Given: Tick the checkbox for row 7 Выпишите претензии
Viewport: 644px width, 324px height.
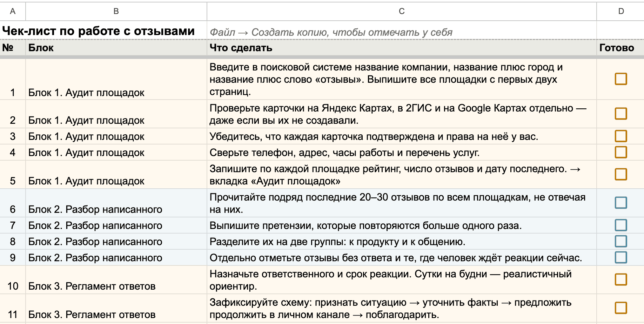Looking at the screenshot, I should coord(620,225).
